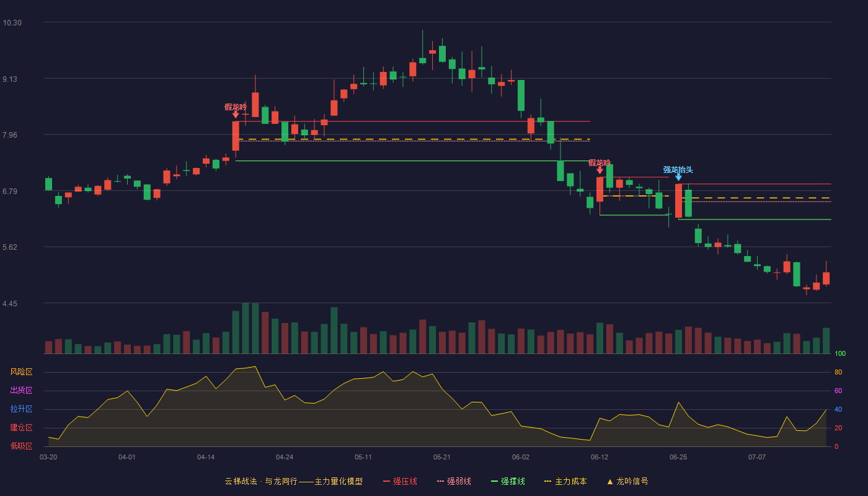Click the 强龙抬头 signal label
The width and height of the screenshot is (868, 496).
(678, 169)
